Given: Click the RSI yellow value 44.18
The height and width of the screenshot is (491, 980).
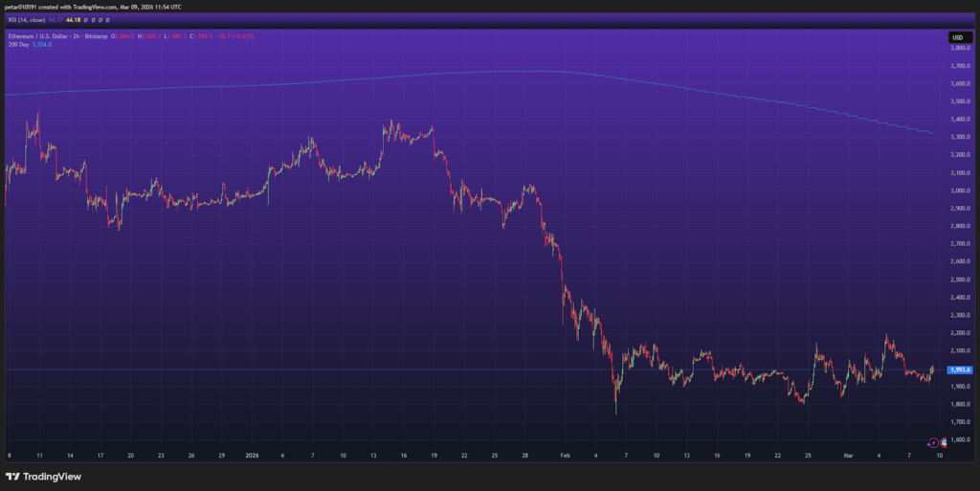Looking at the screenshot, I should 75,18.
